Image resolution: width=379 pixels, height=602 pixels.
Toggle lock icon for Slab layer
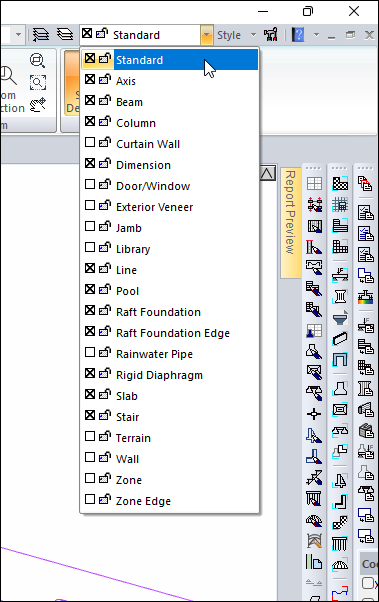click(x=105, y=394)
